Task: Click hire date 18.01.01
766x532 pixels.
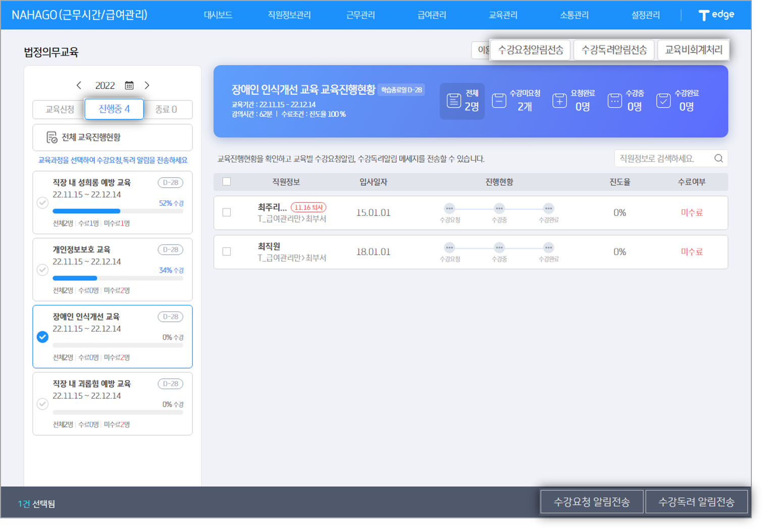Action: (x=373, y=251)
